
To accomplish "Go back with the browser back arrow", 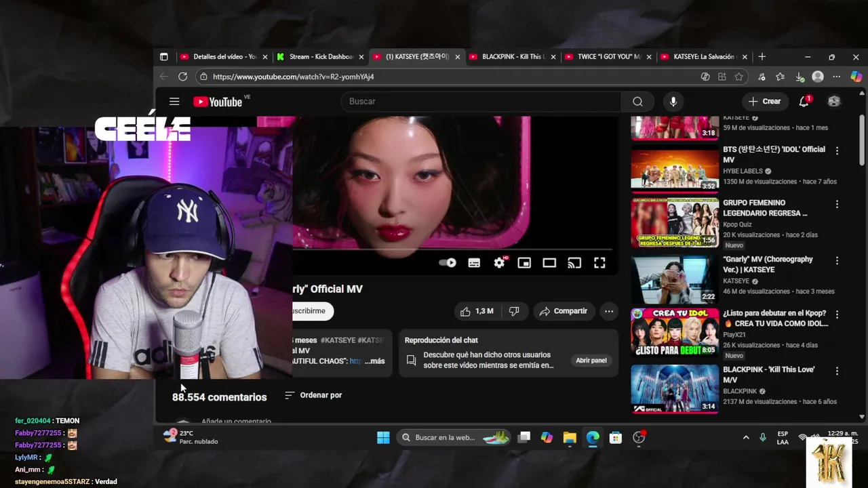I will point(163,77).
